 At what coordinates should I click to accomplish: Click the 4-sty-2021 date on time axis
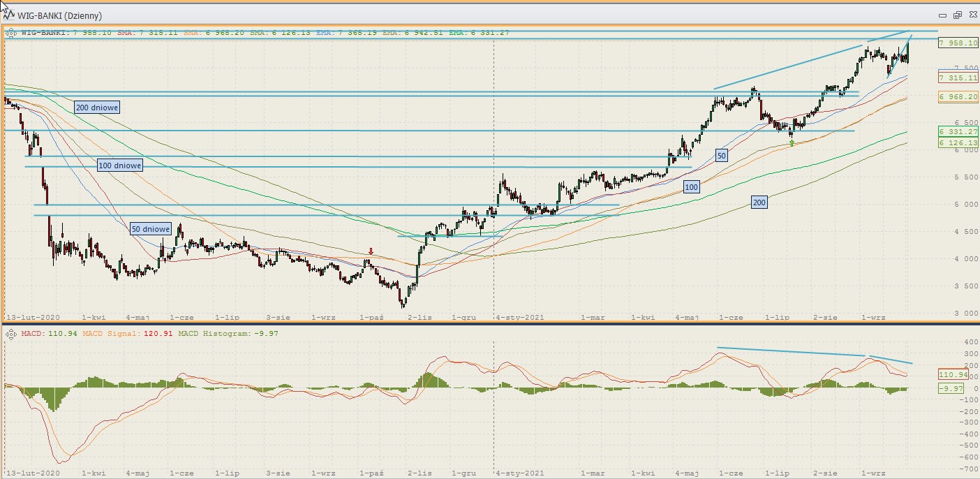tap(519, 317)
